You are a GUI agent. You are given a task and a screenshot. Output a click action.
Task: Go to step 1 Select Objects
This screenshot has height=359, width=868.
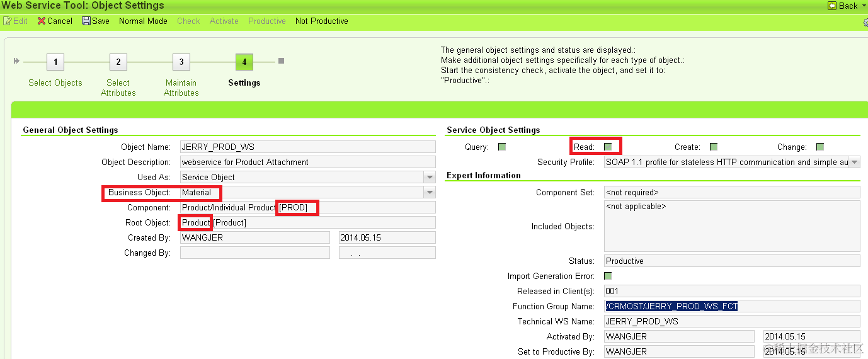55,62
